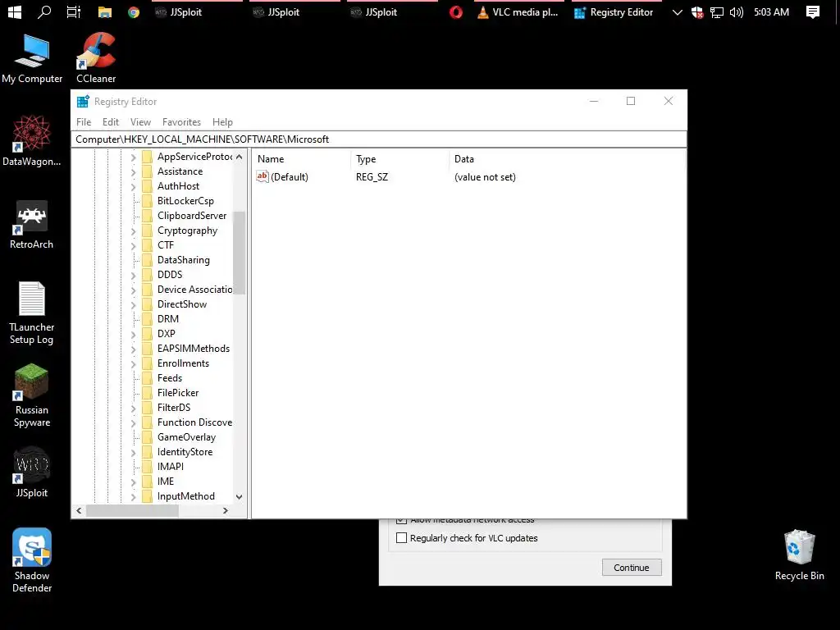840x630 pixels.
Task: Open the volume tray icon
Action: point(737,12)
